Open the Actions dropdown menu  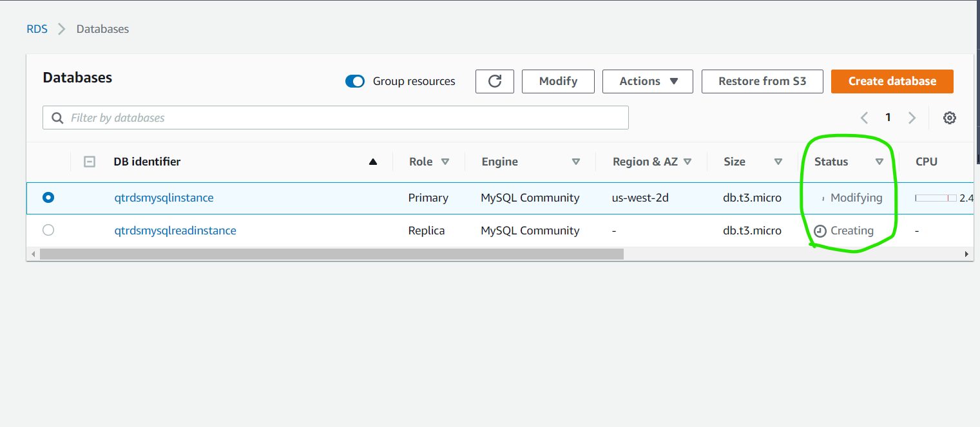[647, 81]
